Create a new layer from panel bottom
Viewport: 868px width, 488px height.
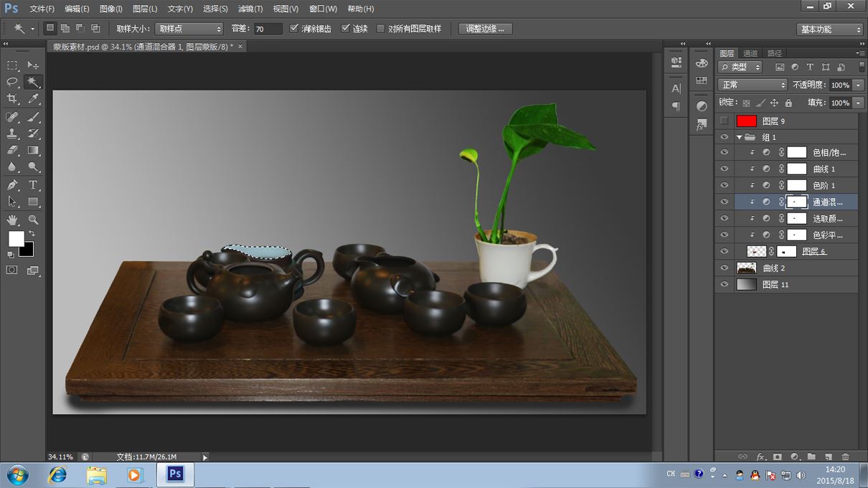point(828,456)
